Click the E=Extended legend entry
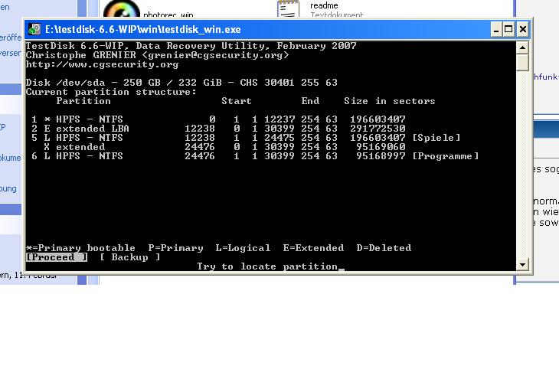The image size is (559, 392). pos(313,248)
